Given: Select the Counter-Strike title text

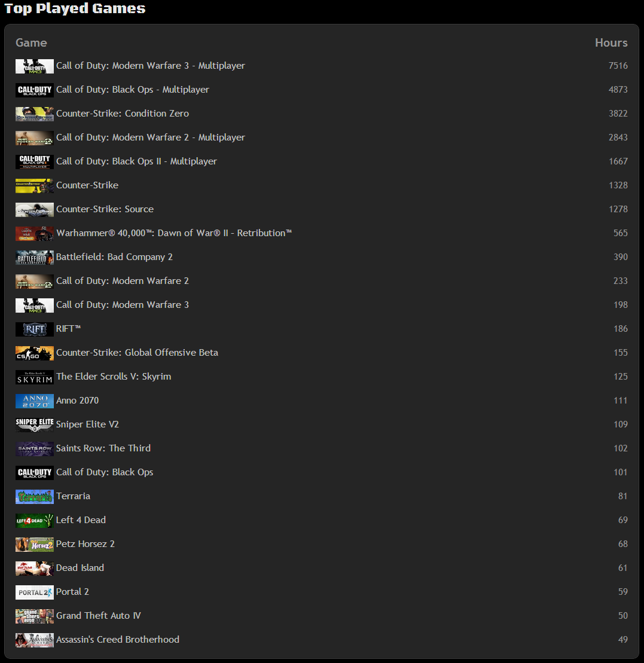Looking at the screenshot, I should coord(87,185).
